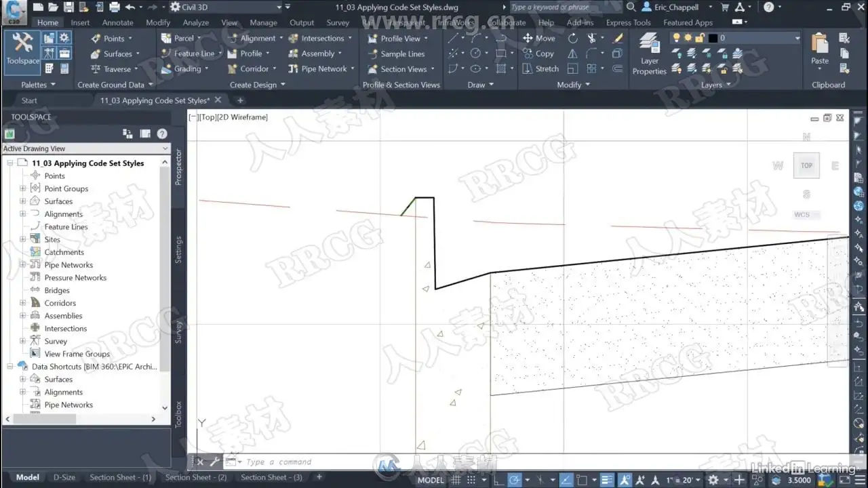Open the Active Drawing View dropdown
This screenshot has width=868, height=488.
coord(85,148)
